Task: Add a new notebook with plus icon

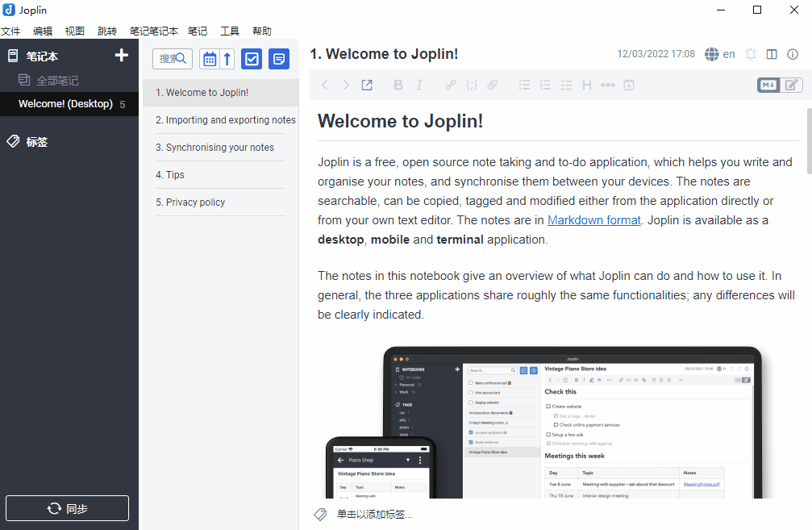Action: pos(122,56)
